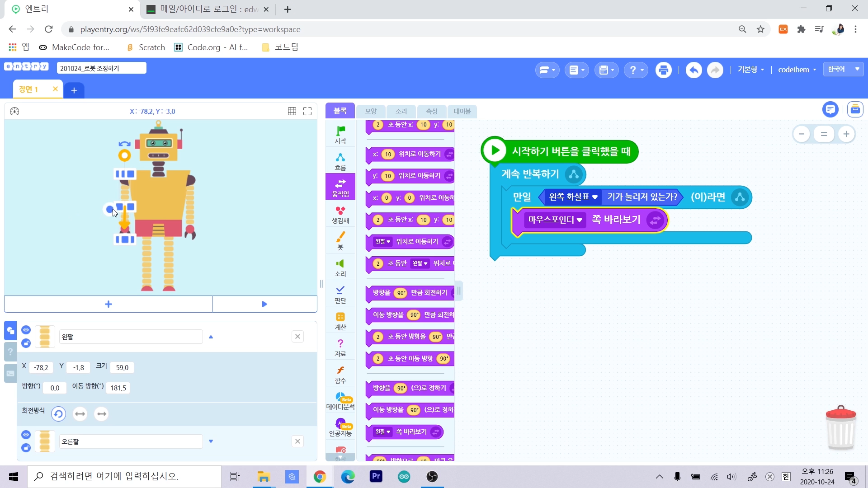Click the print icon in top toolbar
Screen dimensions: 868x488
point(663,70)
